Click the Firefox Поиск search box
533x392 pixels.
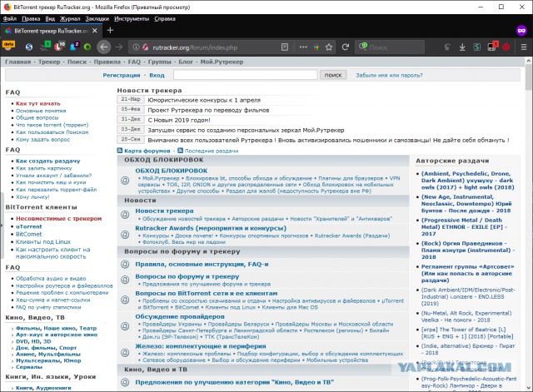click(x=390, y=47)
